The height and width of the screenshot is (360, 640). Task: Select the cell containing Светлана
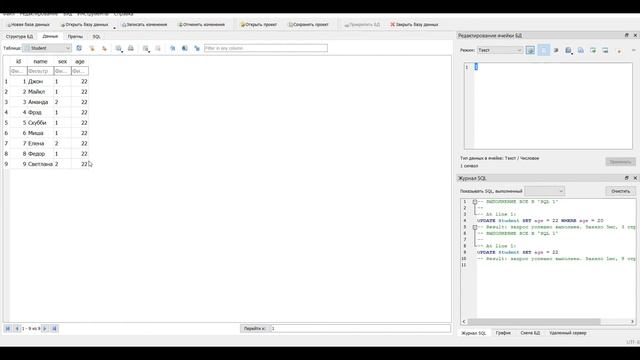(40, 164)
